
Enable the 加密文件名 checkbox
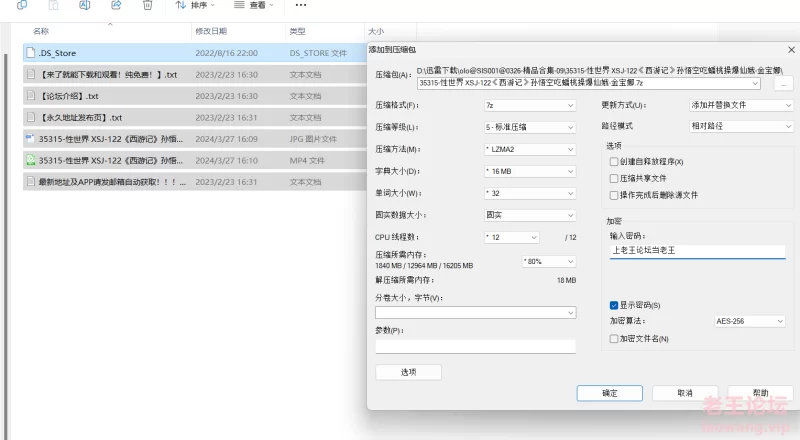[x=614, y=339]
